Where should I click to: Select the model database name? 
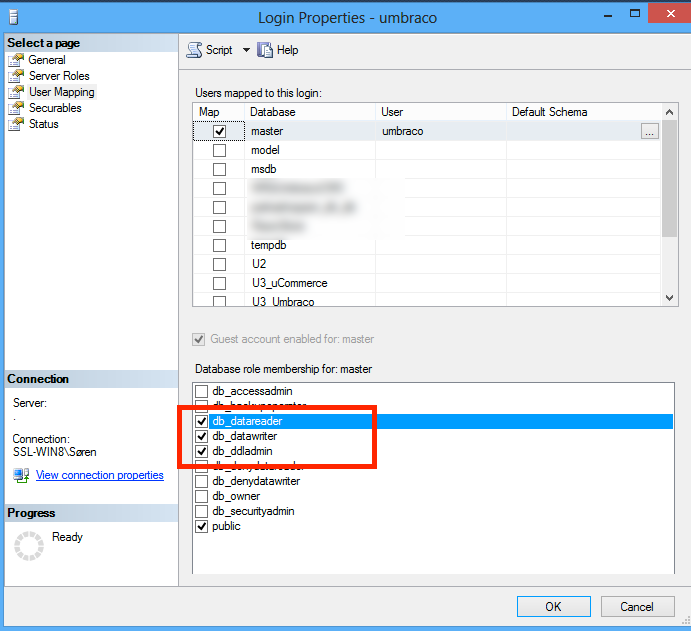point(265,150)
